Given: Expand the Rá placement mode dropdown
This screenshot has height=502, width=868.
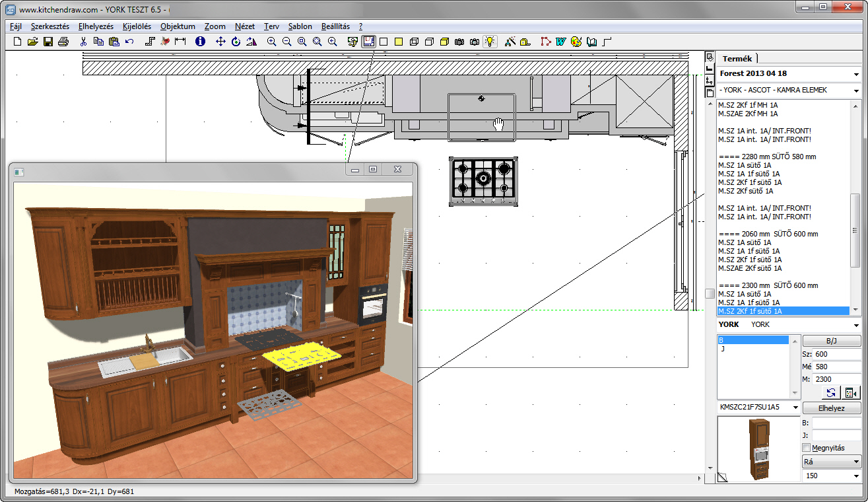Looking at the screenshot, I should (x=856, y=462).
